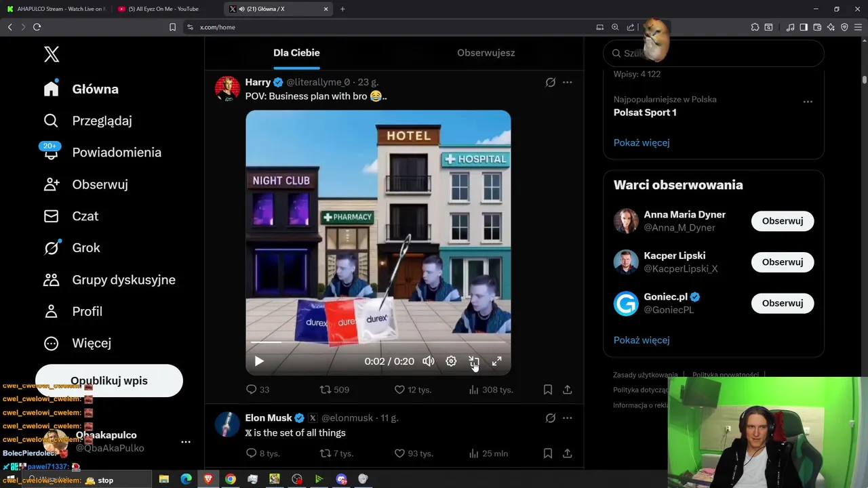Reply to Harry's post (33 replies)
The width and height of the screenshot is (868, 488).
pos(258,390)
